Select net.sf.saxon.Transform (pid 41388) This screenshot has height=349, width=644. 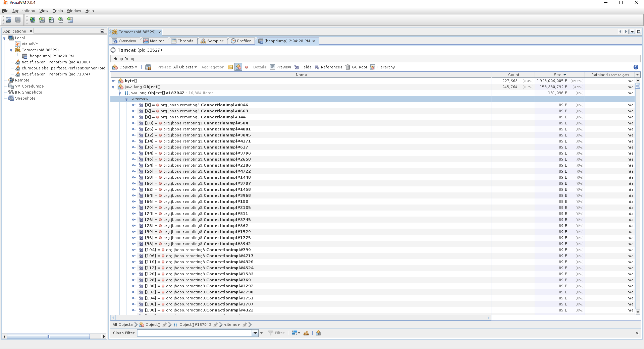56,62
